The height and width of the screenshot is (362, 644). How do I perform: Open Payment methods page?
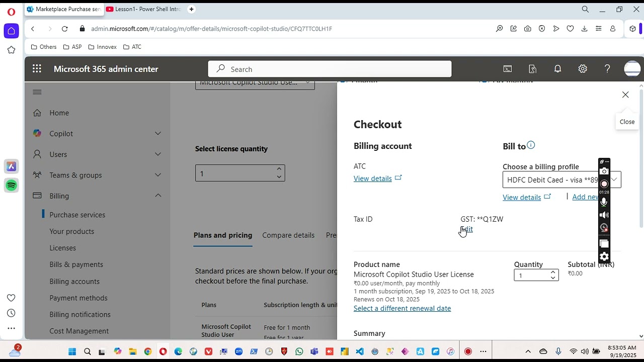78,298
